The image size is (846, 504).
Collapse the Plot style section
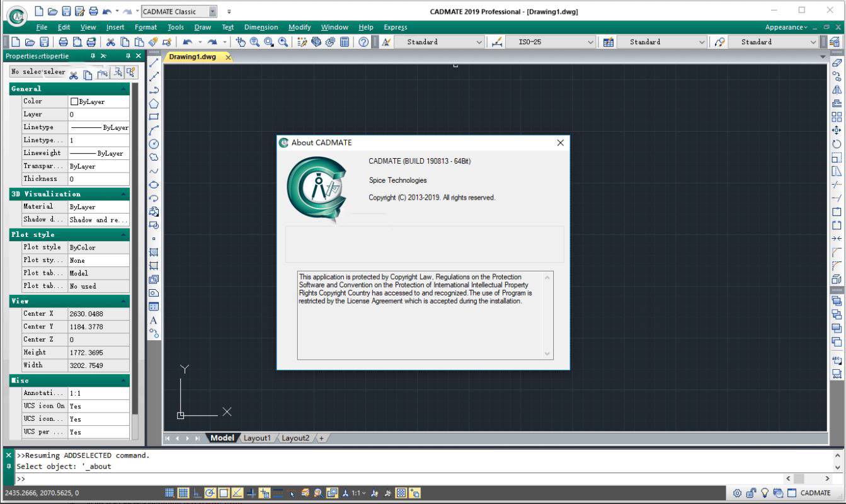click(x=124, y=234)
